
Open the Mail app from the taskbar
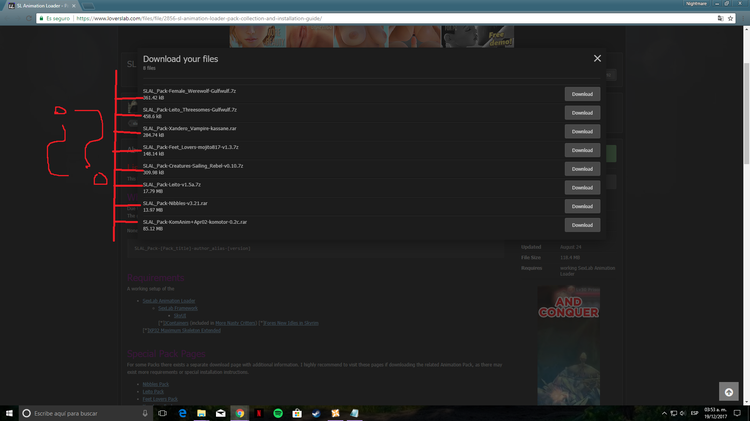221,413
